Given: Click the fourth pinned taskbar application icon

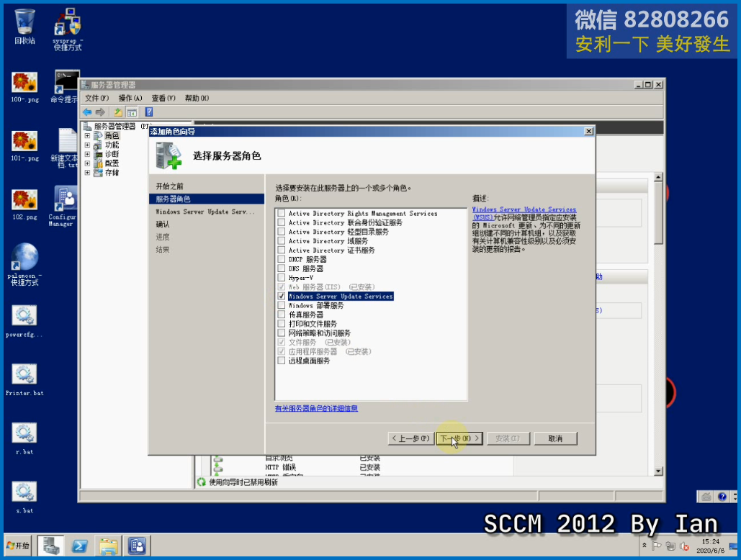Looking at the screenshot, I should coord(137,546).
